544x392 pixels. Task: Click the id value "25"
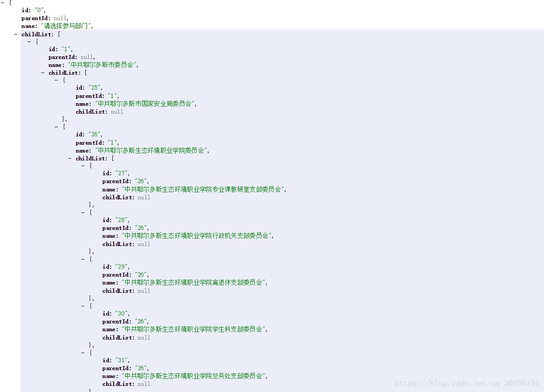click(95, 88)
